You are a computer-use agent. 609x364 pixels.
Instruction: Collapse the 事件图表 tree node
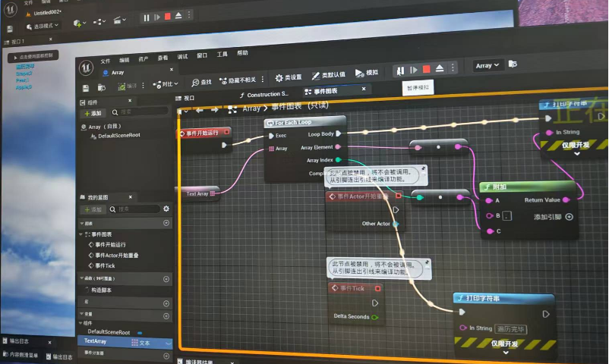[x=81, y=234]
